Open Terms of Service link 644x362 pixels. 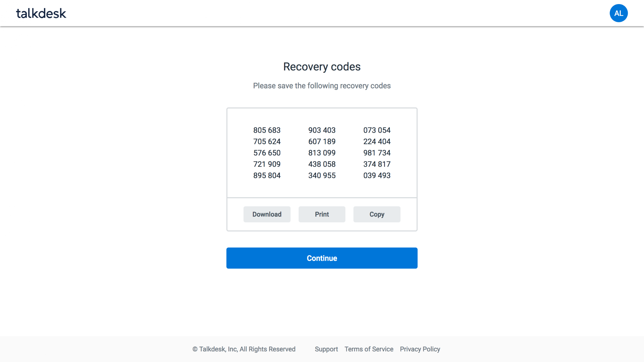pos(369,349)
